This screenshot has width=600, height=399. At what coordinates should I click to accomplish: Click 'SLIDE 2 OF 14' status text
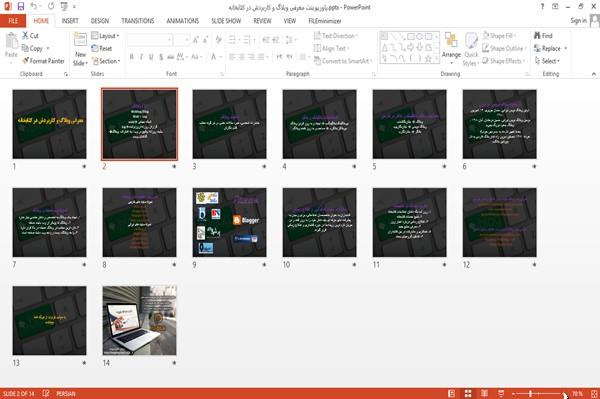18,394
